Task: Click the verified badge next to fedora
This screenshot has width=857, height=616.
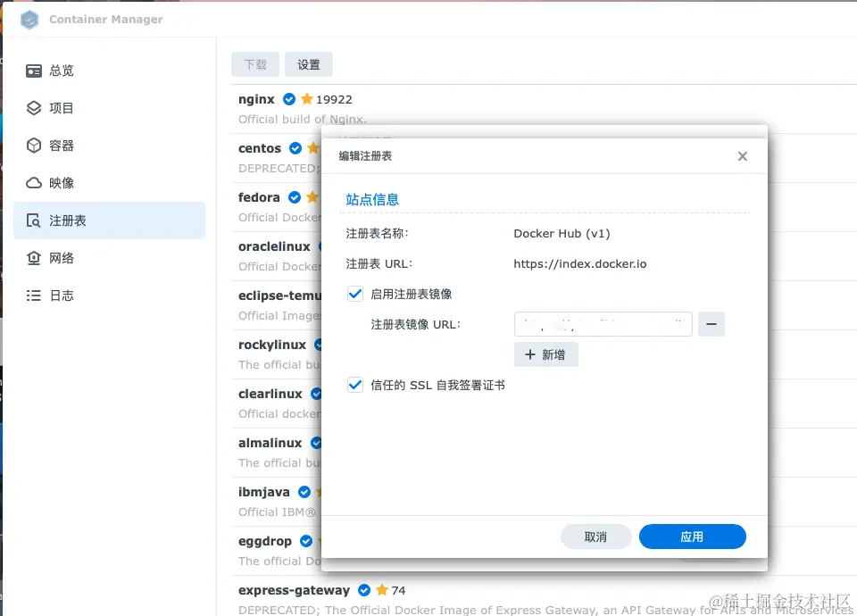Action: coord(295,197)
